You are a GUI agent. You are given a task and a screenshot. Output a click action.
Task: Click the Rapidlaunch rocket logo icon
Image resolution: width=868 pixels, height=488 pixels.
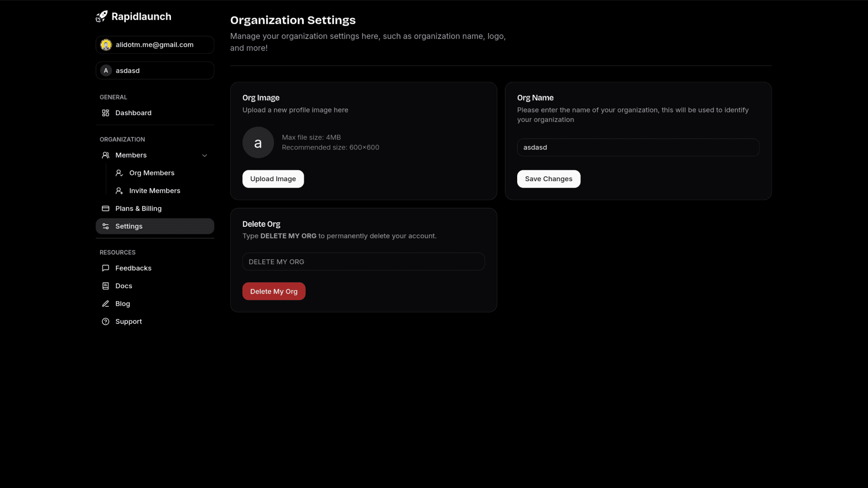point(102,17)
